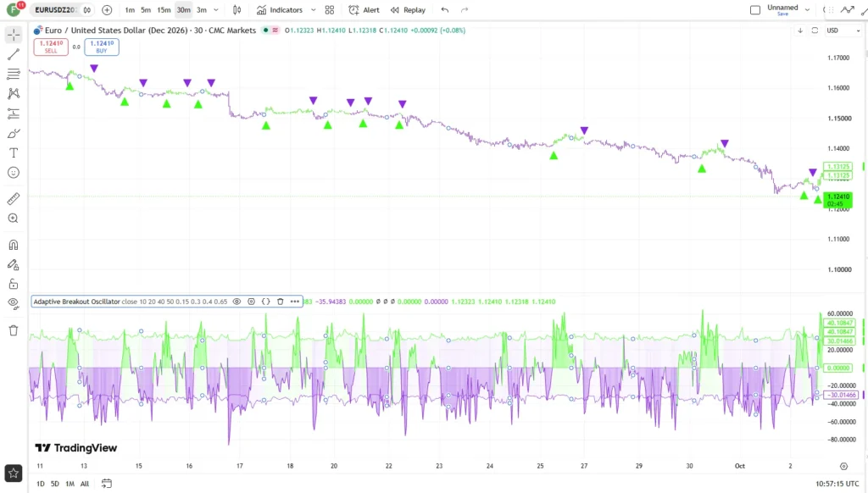Open indicator templates grid icon

point(330,10)
